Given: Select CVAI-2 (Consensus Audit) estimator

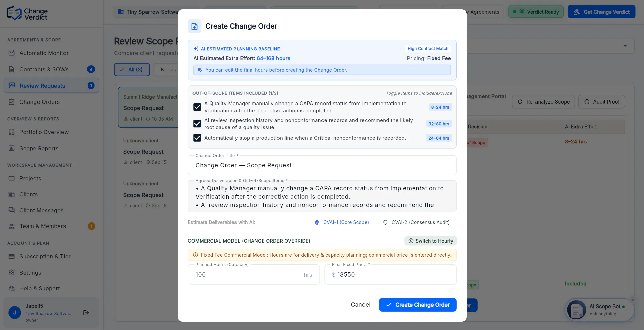Looking at the screenshot, I should coord(416,222).
